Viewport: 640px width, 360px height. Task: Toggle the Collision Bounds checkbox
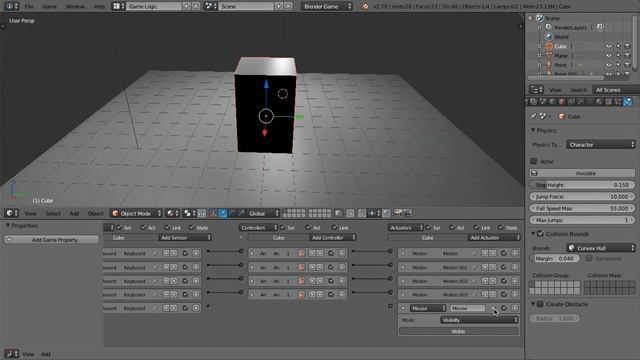[x=540, y=234]
